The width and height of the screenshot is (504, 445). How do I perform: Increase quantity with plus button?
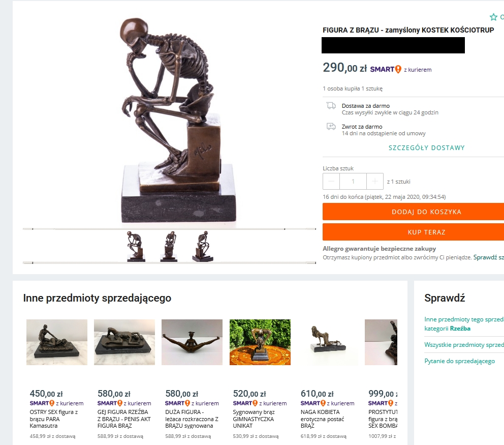pyautogui.click(x=375, y=182)
